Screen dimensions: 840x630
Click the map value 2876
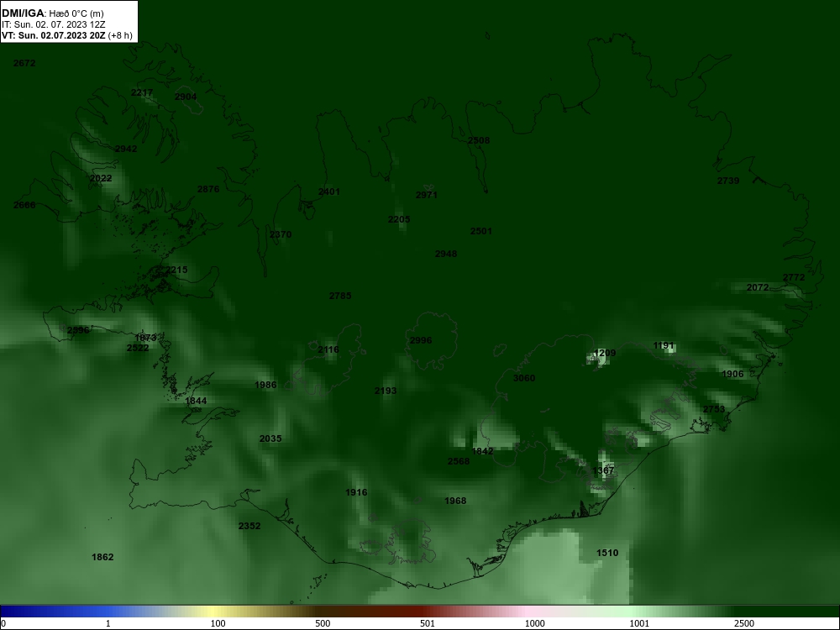[x=208, y=189]
